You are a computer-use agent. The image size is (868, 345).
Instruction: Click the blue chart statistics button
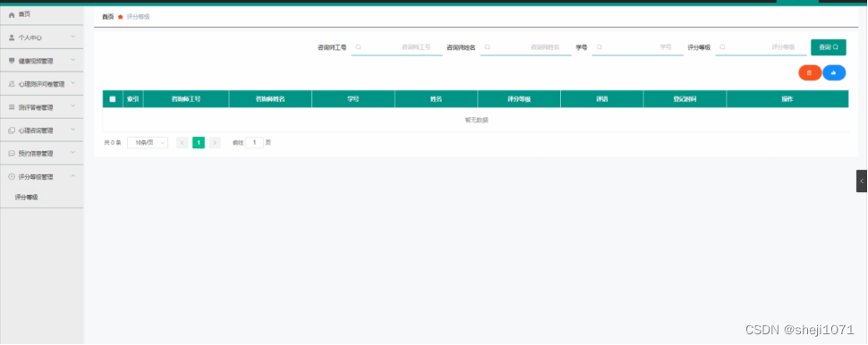tap(834, 72)
